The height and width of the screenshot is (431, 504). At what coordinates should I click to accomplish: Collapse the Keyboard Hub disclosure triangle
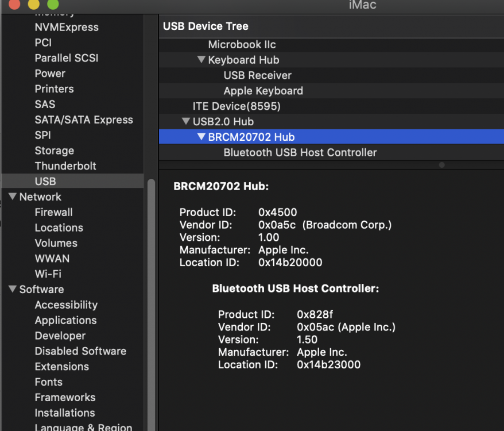pos(201,59)
